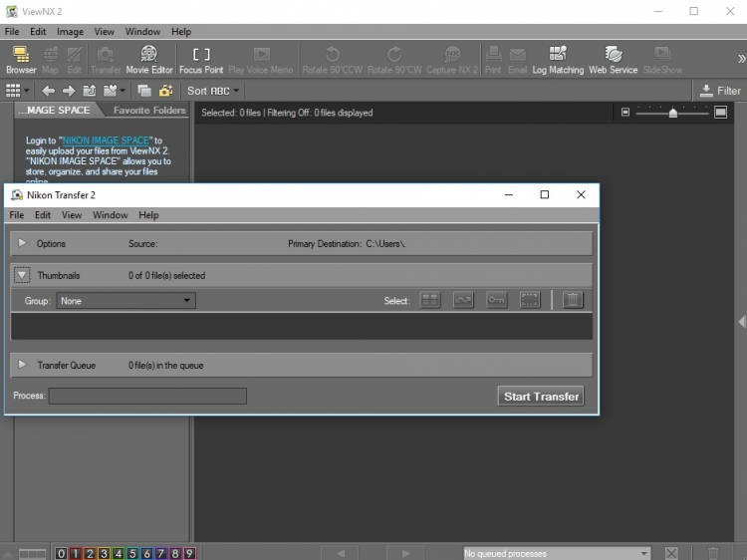Viewport: 747px width, 560px height.
Task: Click Select all files icon
Action: click(429, 300)
